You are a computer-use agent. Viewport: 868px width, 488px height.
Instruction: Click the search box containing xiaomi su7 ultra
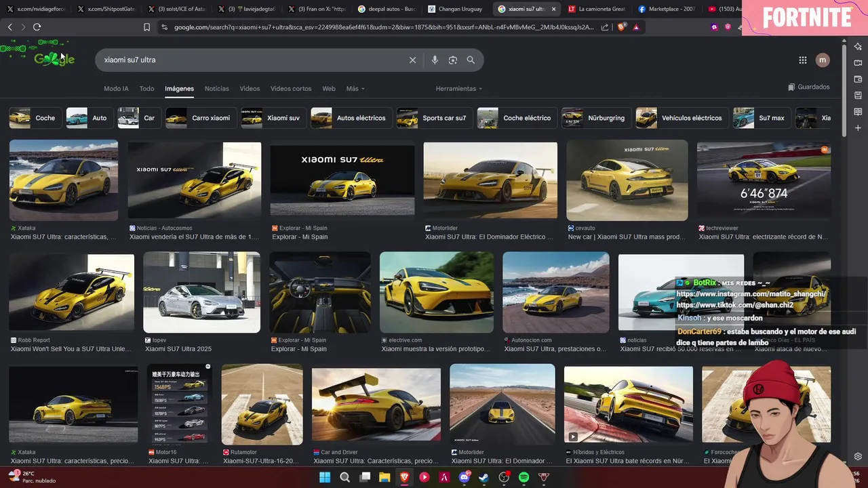tap(251, 60)
